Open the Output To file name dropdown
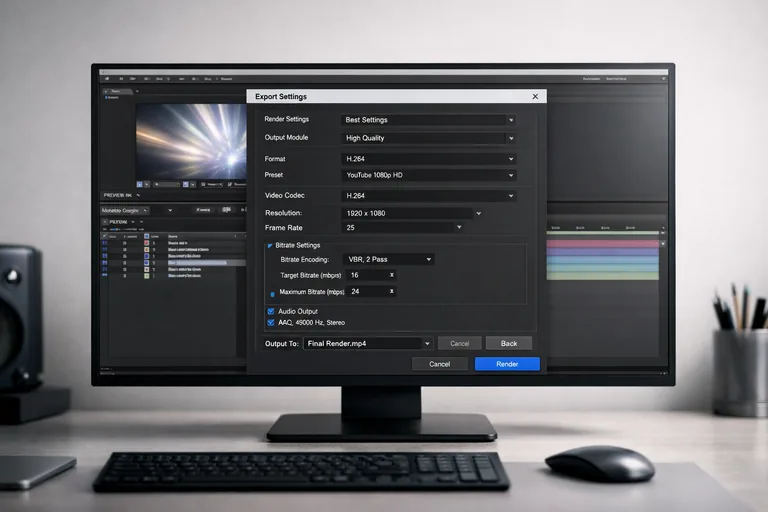This screenshot has width=768, height=512. (x=427, y=343)
